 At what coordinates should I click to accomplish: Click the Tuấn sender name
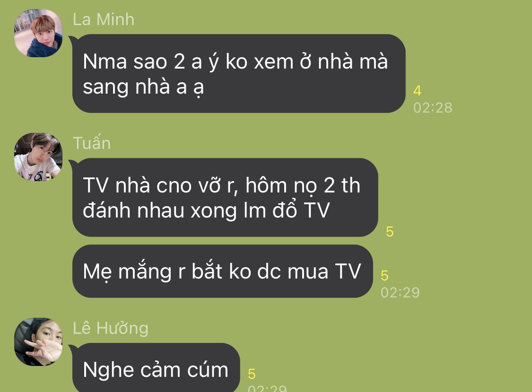click(x=92, y=143)
